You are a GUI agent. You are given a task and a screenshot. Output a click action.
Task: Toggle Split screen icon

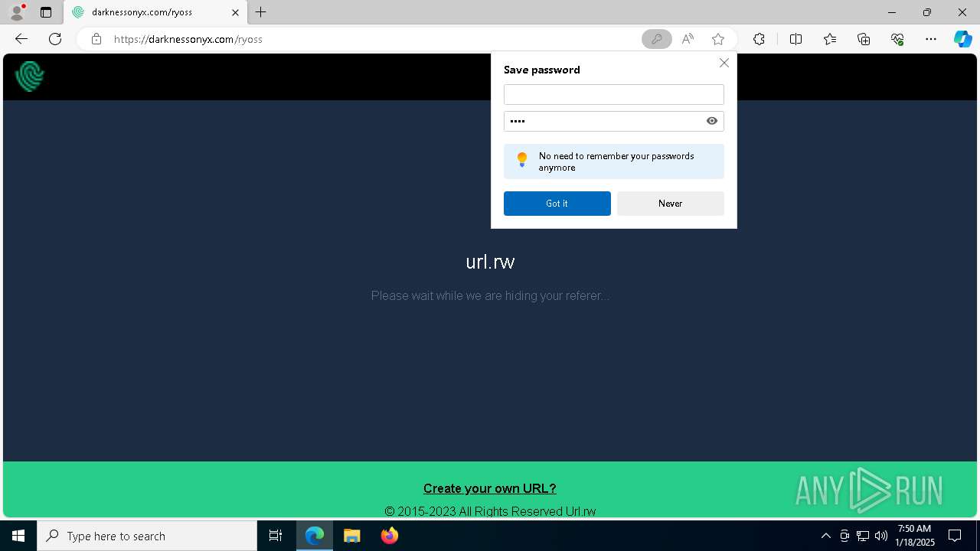(795, 39)
